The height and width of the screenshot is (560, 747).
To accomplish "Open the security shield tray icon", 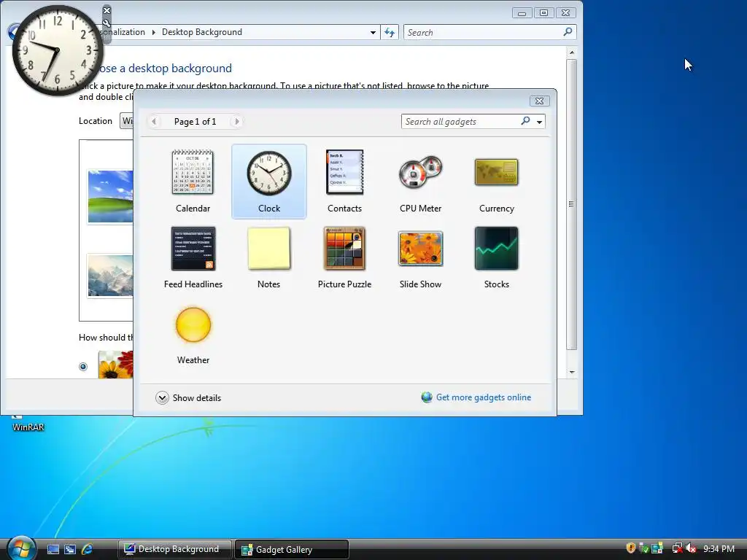I will coord(631,548).
